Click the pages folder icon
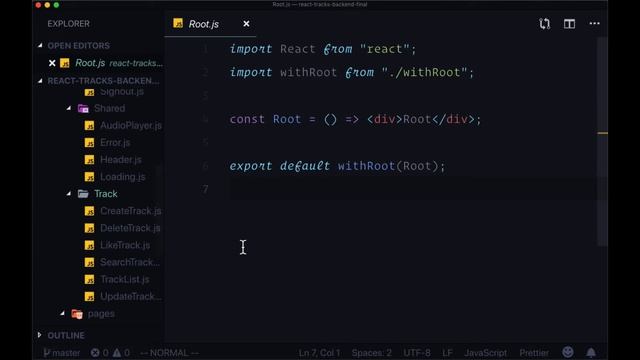Viewport: 640px width, 360px height. click(x=77, y=314)
